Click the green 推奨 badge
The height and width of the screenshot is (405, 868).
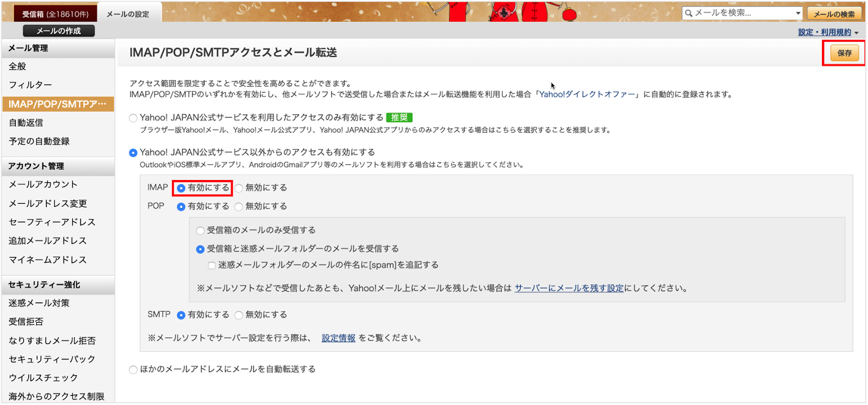click(399, 118)
